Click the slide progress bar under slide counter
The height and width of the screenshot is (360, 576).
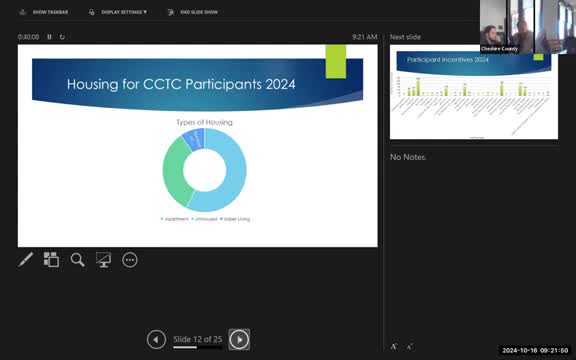[198, 347]
